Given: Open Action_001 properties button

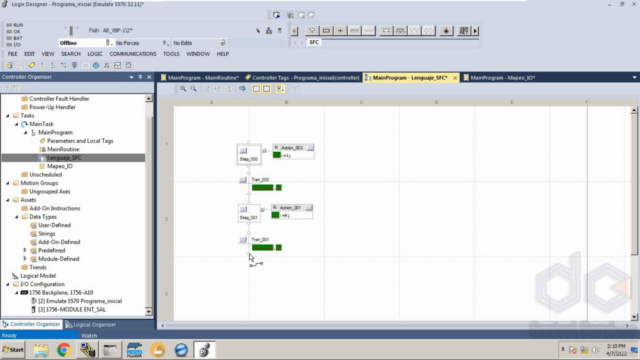Looking at the screenshot, I should (x=309, y=208).
